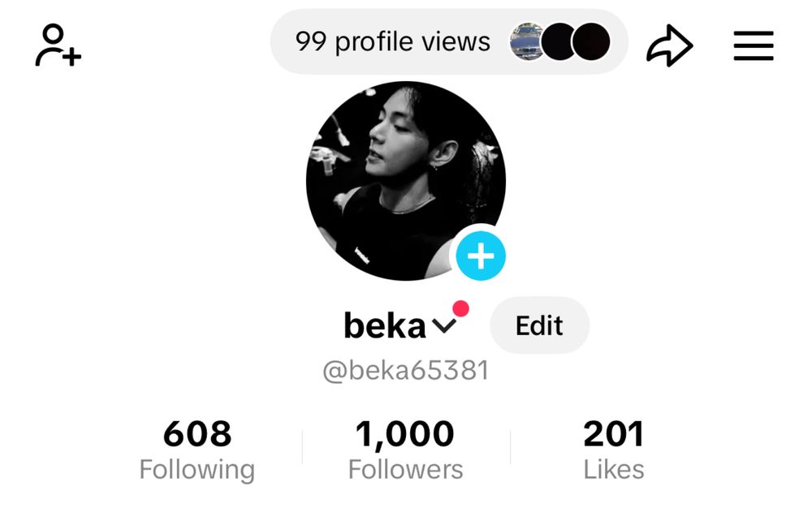Tap the beka display name
812x512 pixels.
pos(384,325)
